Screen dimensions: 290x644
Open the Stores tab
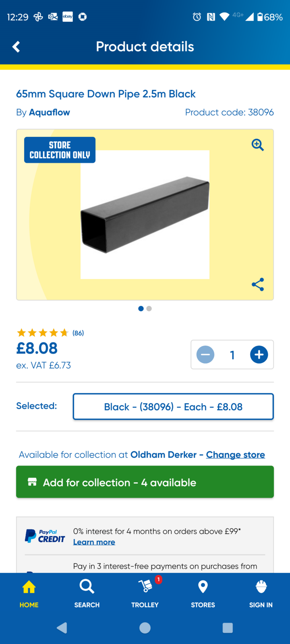[203, 593]
